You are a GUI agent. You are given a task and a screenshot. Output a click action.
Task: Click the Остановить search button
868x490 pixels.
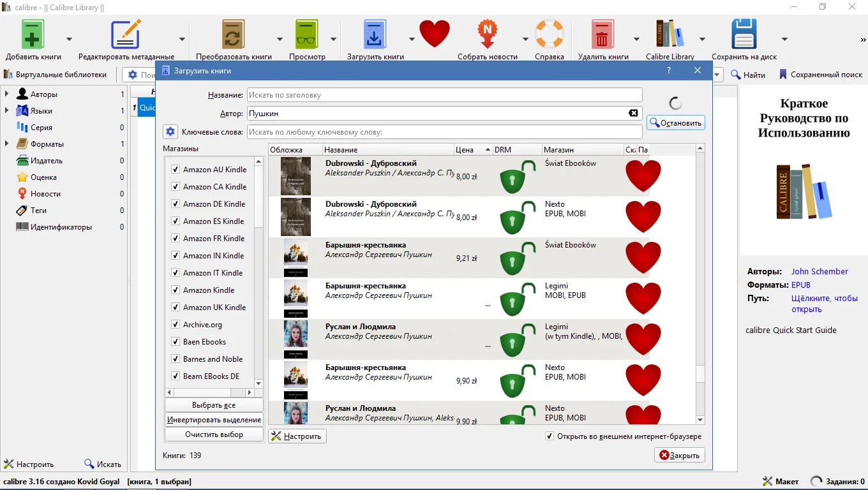pyautogui.click(x=676, y=123)
